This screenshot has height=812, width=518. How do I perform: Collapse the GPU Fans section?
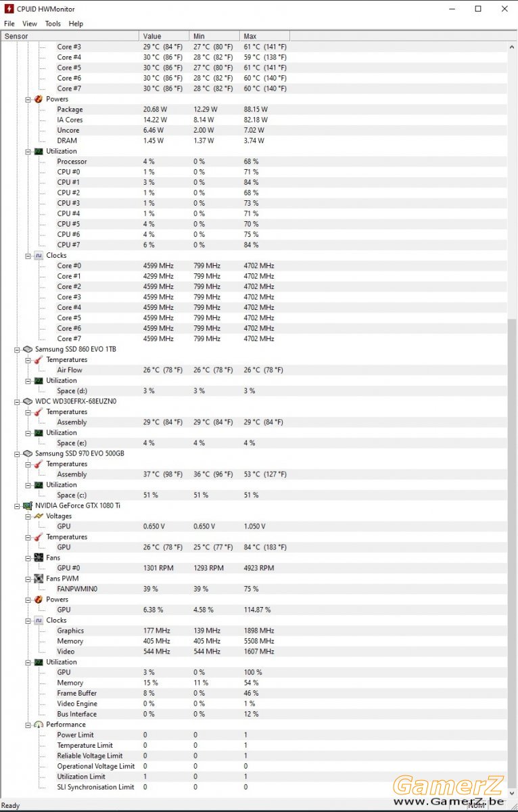(28, 558)
